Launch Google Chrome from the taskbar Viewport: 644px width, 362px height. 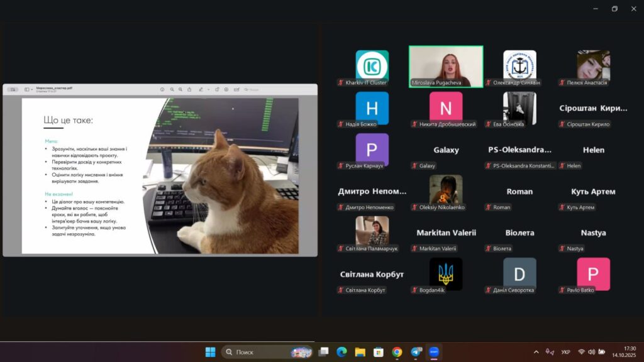(x=397, y=352)
